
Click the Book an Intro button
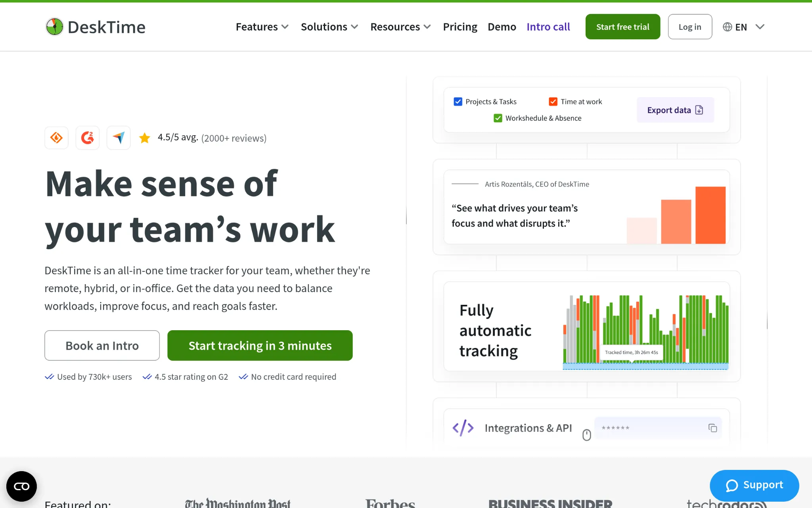(102, 345)
